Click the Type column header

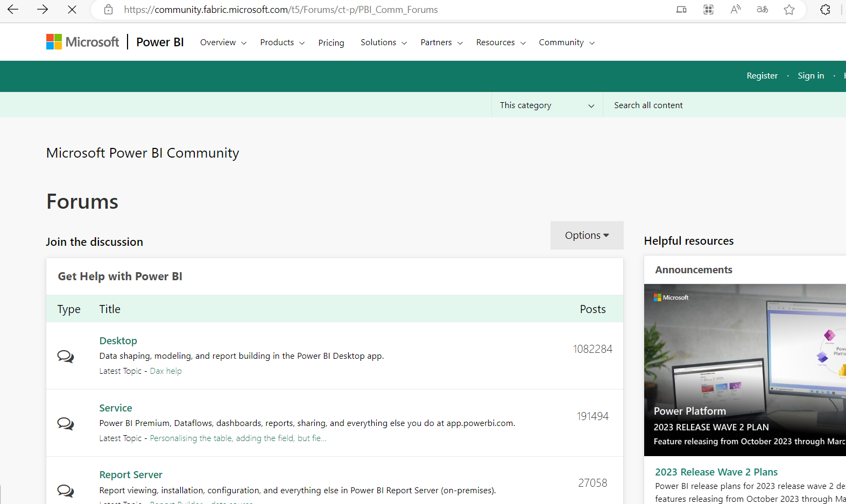[69, 309]
